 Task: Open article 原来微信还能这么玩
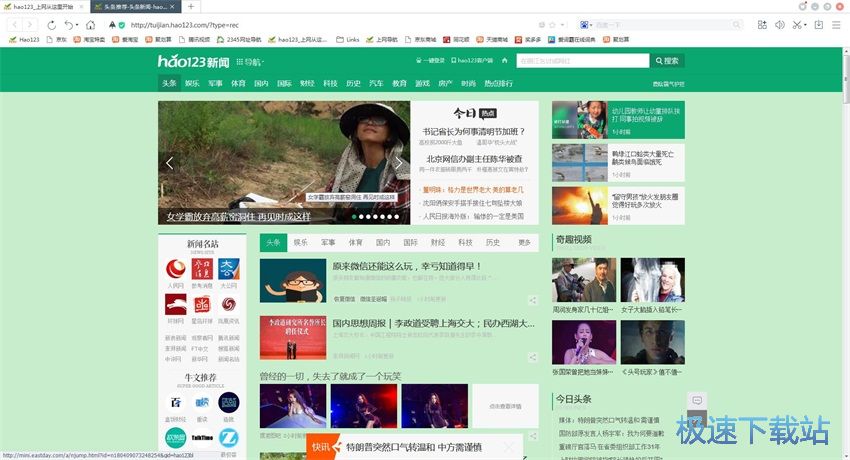407,267
